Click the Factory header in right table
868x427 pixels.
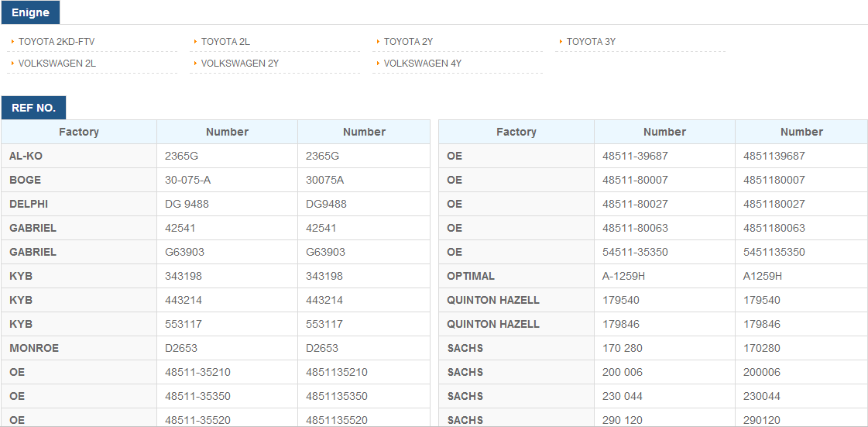[x=516, y=132]
